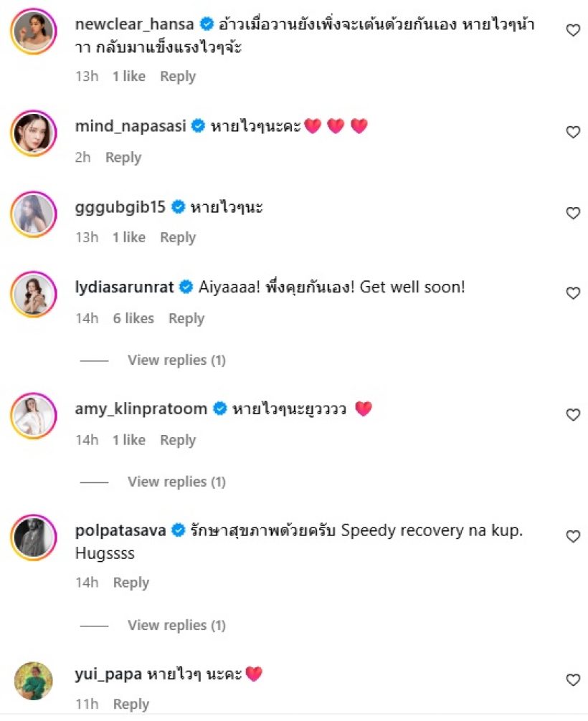Screen dimensions: 588x721
Task: Reply to newclear_hansa's comment
Action: [178, 77]
